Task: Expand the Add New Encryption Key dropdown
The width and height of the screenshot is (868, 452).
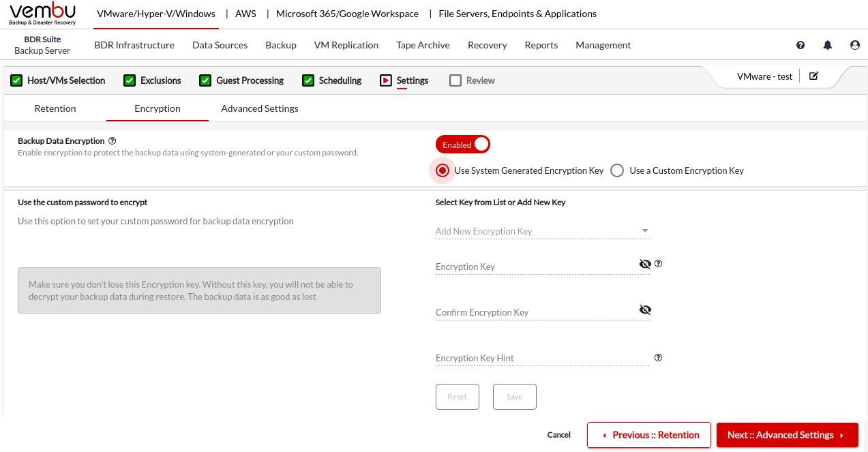Action: click(542, 231)
